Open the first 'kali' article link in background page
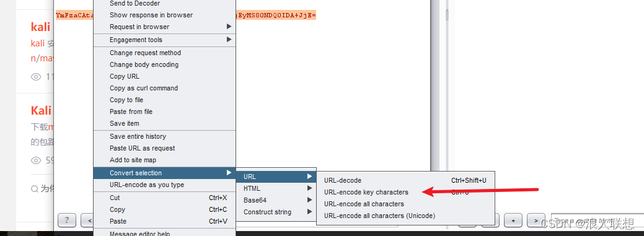The image size is (644, 236). [40, 27]
